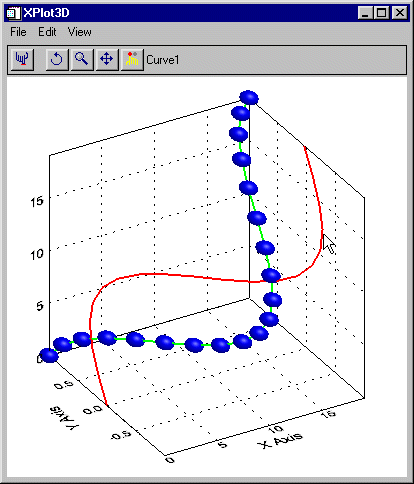This screenshot has height=484, width=414.
Task: Click the -0.5 tick label on Y axis
Action: [120, 435]
